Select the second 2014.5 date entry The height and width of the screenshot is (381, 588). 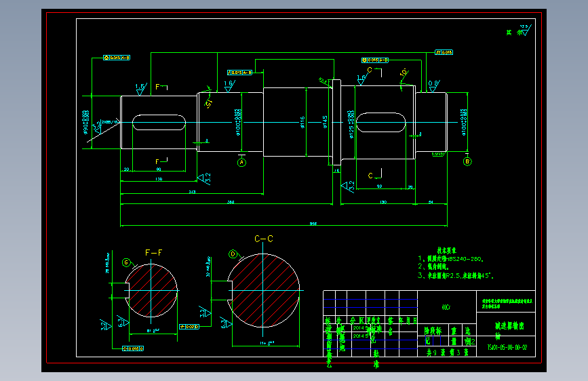click(x=360, y=336)
